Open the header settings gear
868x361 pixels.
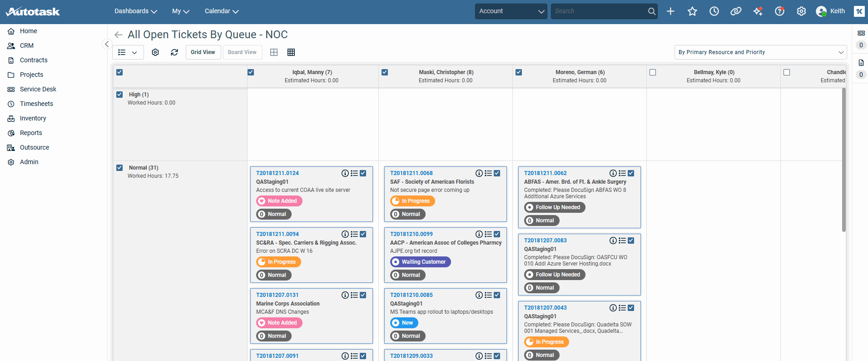pyautogui.click(x=801, y=11)
